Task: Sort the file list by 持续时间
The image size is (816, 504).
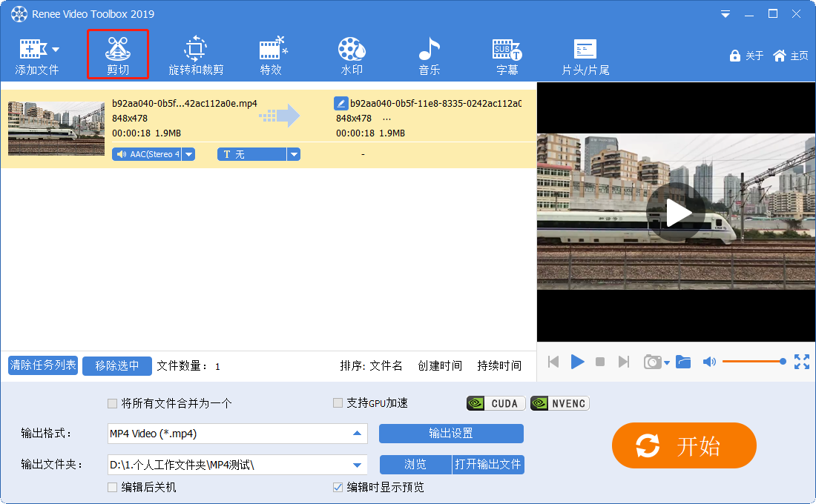Action: tap(499, 365)
